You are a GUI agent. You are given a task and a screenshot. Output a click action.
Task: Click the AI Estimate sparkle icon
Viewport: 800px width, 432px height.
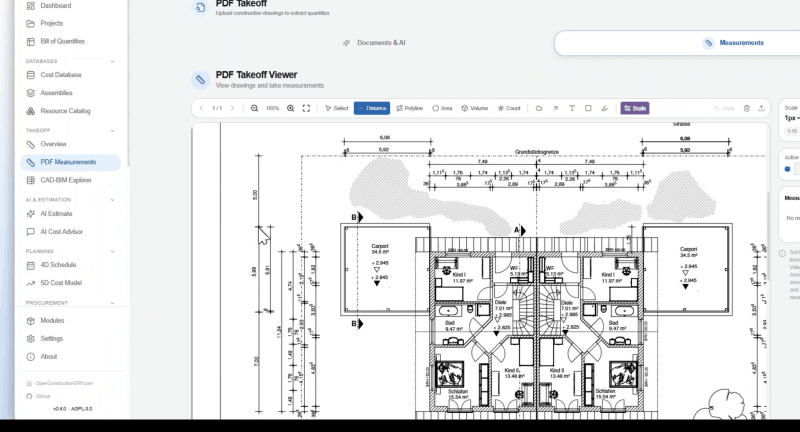point(31,214)
